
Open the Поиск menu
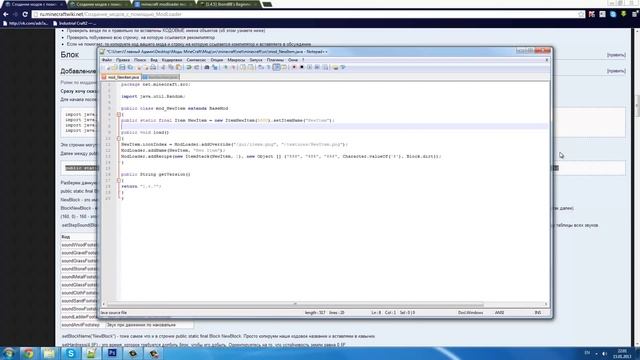tap(140, 60)
